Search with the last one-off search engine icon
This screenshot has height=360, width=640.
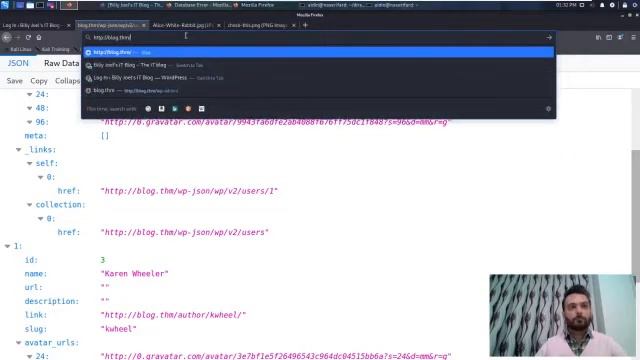202,109
